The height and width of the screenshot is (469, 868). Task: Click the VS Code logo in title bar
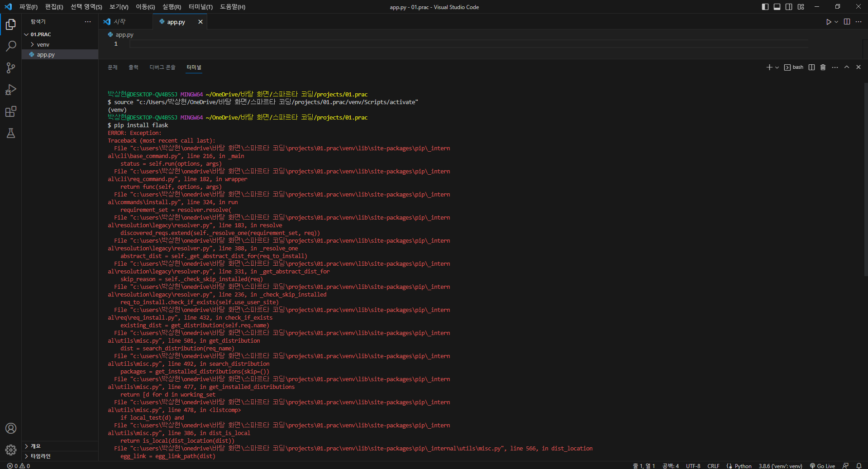8,7
